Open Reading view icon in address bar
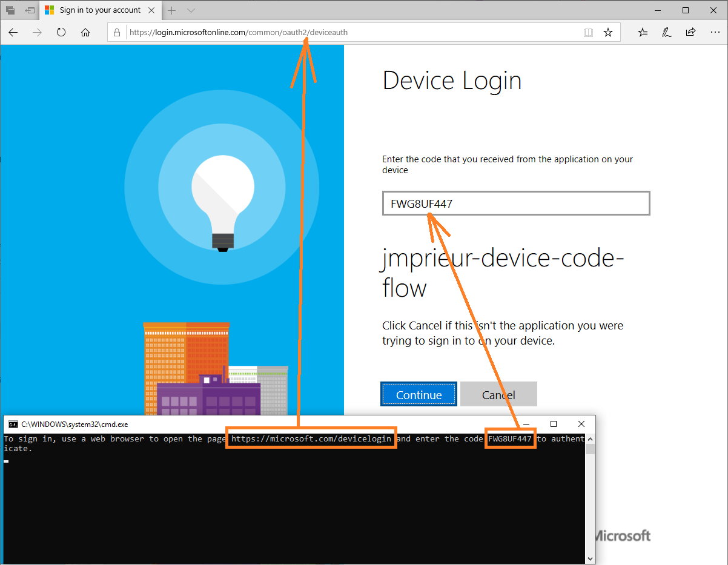The height and width of the screenshot is (565, 728). (x=588, y=33)
